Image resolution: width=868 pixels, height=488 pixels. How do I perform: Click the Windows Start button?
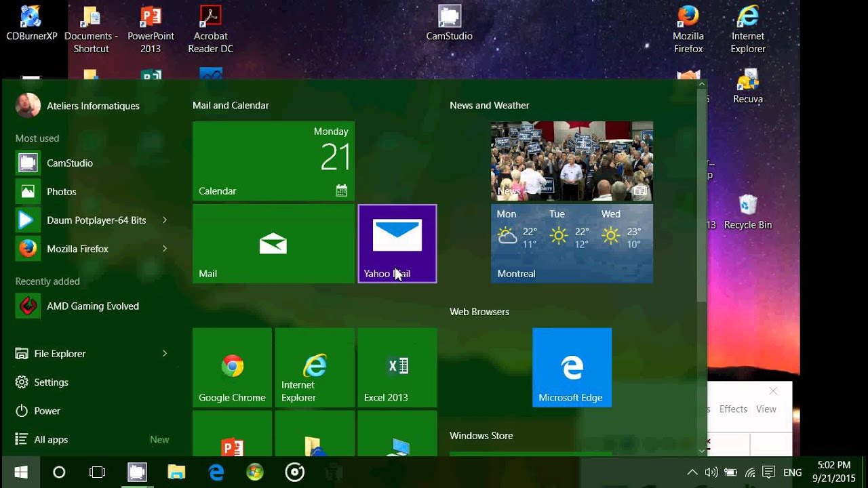pyautogui.click(x=20, y=472)
